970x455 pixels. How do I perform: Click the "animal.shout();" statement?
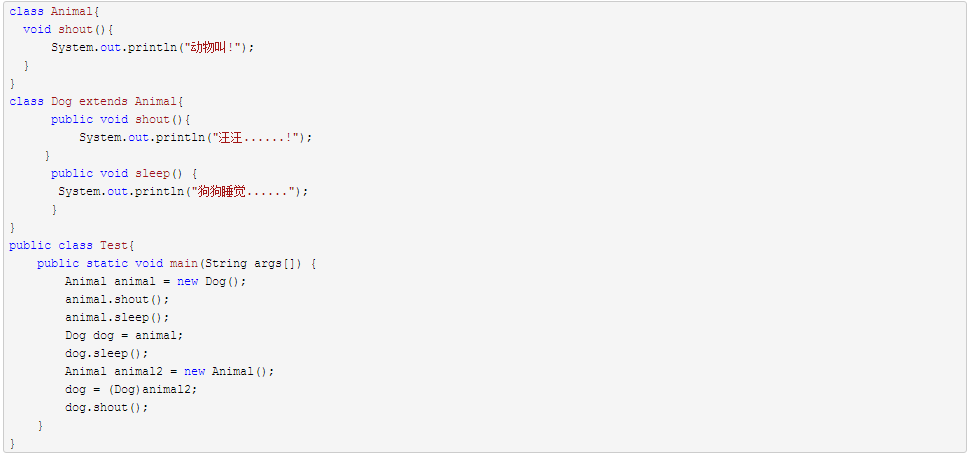pyautogui.click(x=117, y=299)
